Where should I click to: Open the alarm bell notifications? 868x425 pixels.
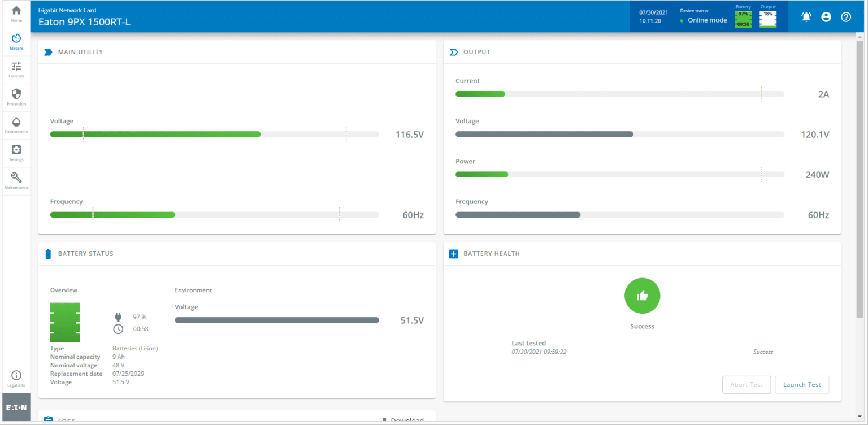pos(806,17)
